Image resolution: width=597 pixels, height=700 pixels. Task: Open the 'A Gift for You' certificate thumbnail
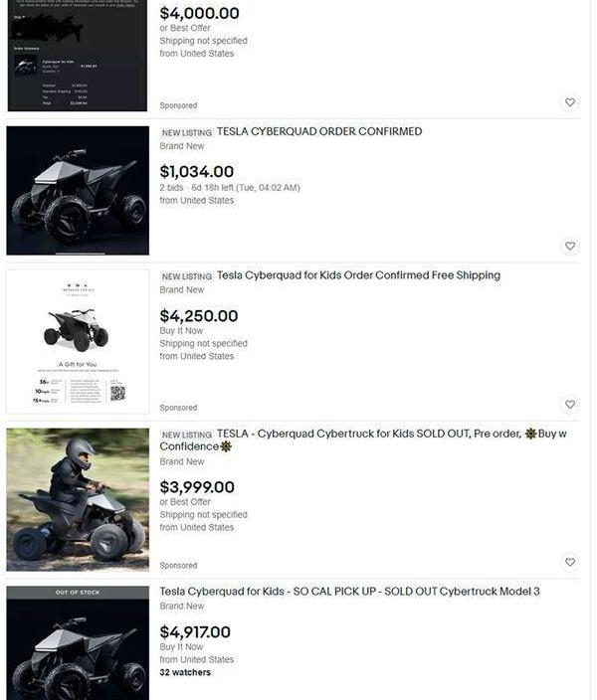[x=78, y=342]
